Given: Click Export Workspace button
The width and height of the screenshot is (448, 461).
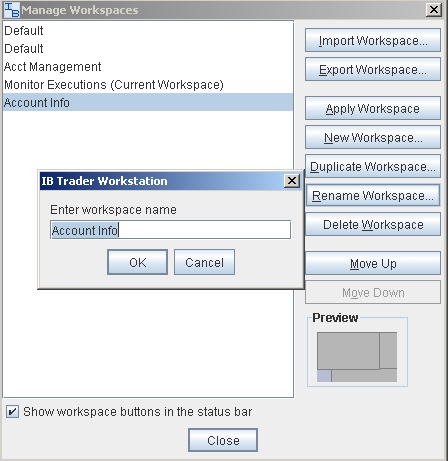Looking at the screenshot, I should click(x=373, y=69).
